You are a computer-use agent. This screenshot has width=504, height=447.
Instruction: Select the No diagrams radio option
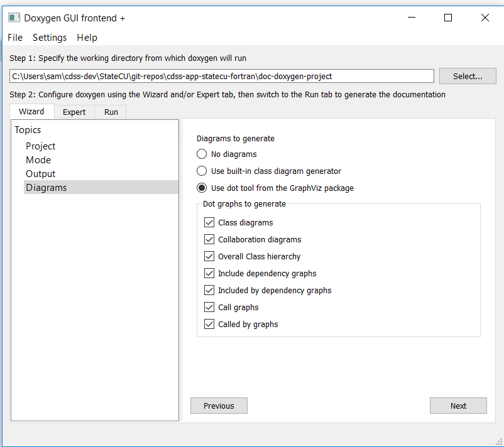(202, 154)
